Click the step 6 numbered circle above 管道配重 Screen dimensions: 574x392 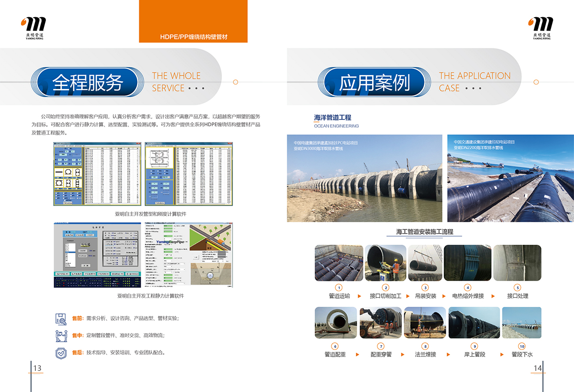click(335, 346)
